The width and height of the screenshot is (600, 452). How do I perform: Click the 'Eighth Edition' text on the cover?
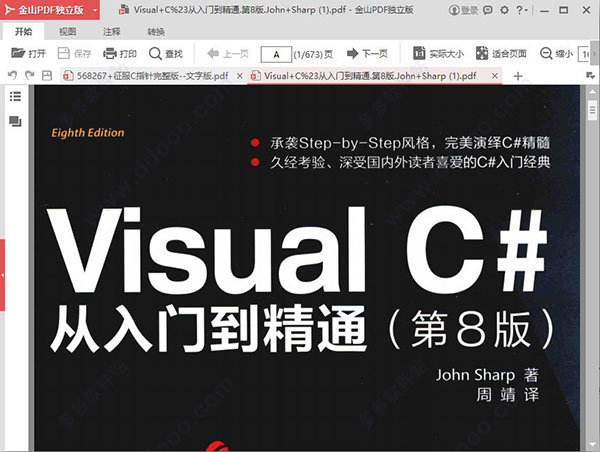[x=88, y=133]
